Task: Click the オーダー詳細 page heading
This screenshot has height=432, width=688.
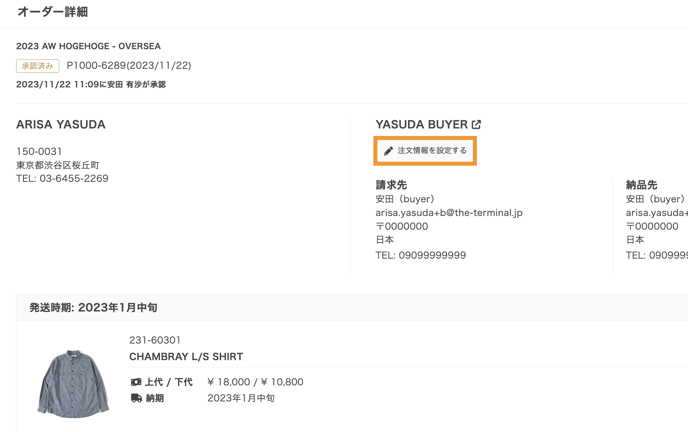Action: click(x=52, y=12)
